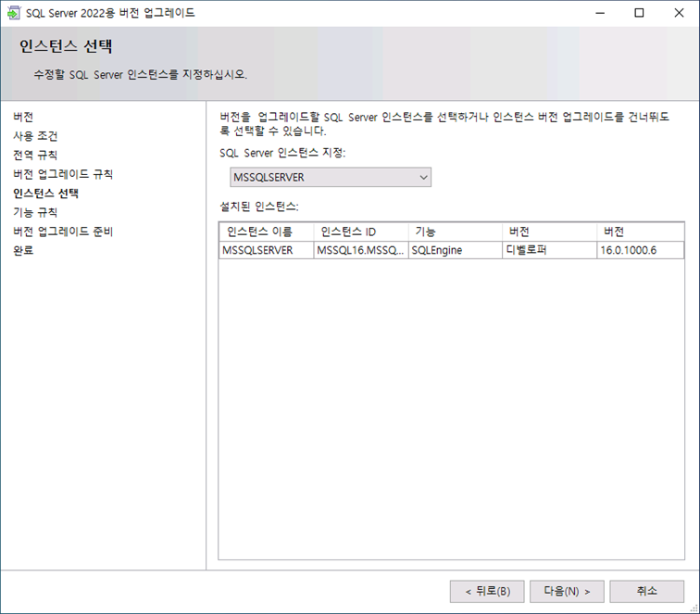Click the 뒤로(B) back button
Image resolution: width=700 pixels, height=614 pixels.
pos(487,592)
